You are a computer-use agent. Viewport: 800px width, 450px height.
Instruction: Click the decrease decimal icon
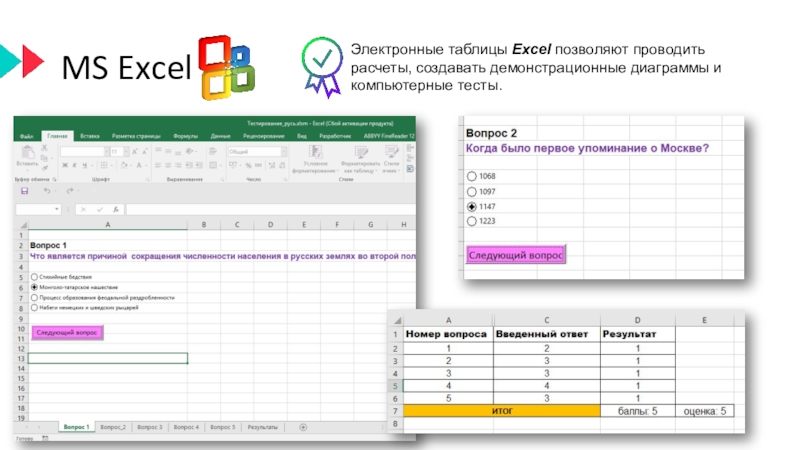click(282, 165)
